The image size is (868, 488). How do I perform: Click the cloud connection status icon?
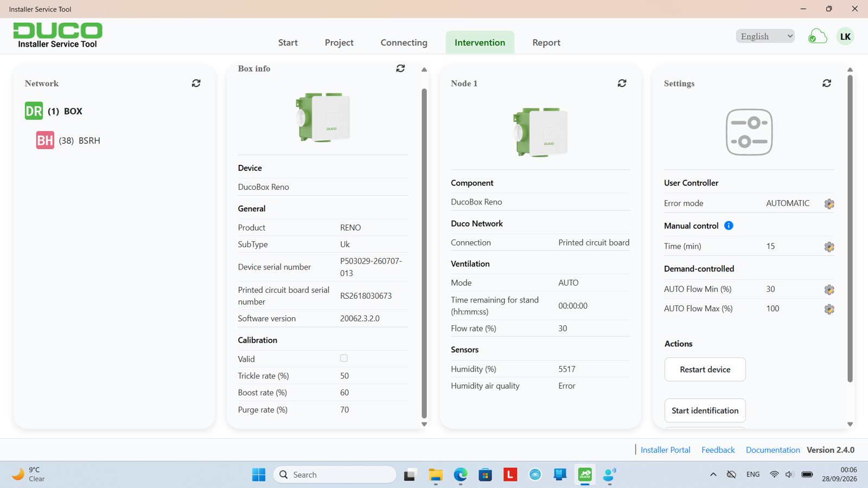point(818,36)
